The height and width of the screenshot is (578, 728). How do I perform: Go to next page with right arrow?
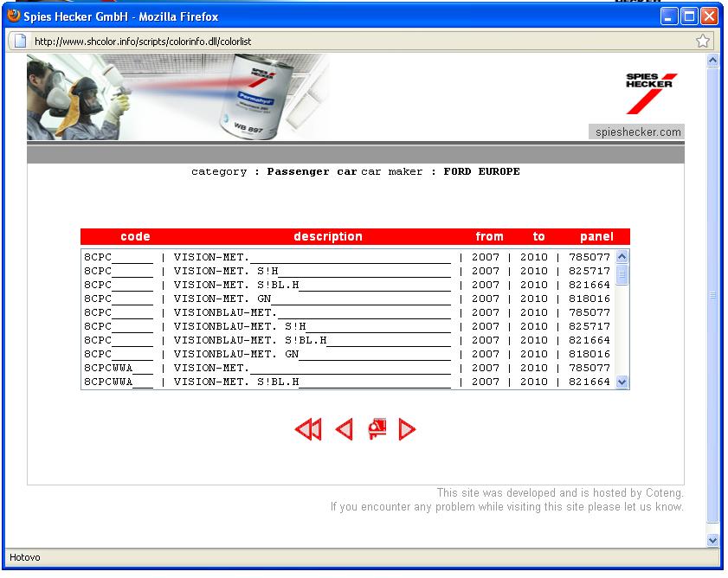(407, 429)
